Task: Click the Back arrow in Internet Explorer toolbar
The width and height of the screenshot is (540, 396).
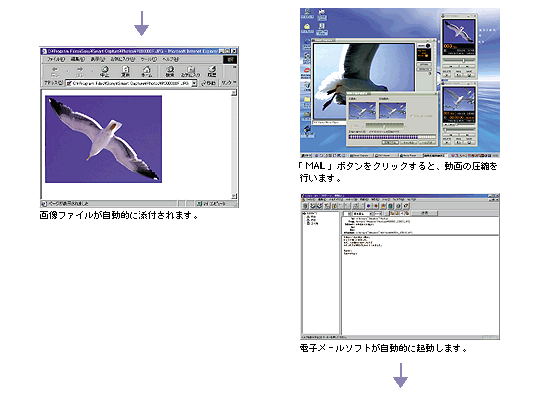Action: [x=54, y=71]
